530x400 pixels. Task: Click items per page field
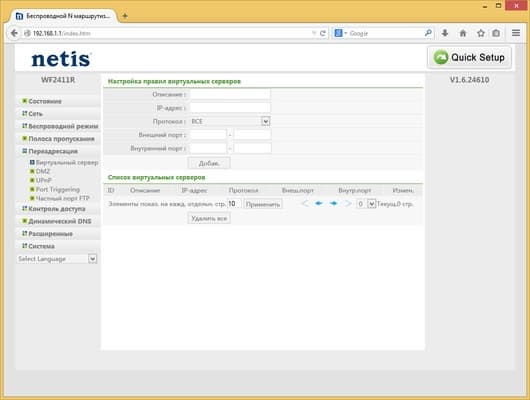(x=234, y=204)
